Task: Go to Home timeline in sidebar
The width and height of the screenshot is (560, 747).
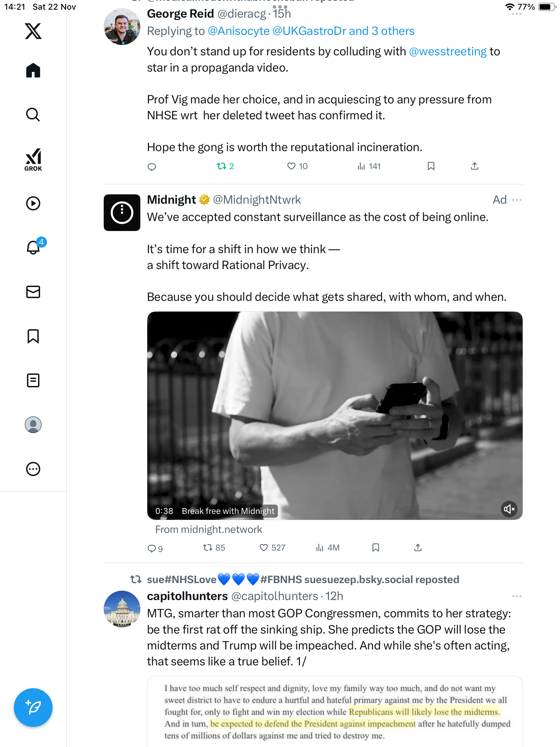Action: 33,71
